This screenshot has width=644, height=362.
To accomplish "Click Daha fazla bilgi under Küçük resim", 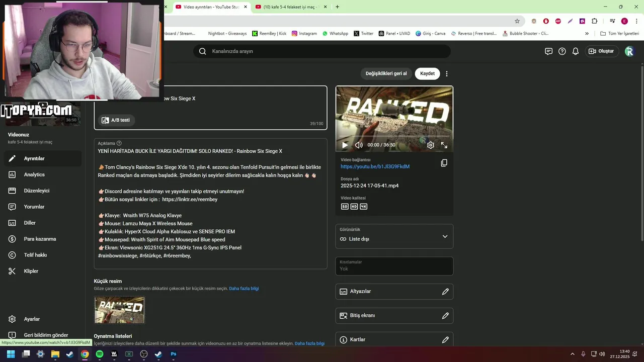I will pos(244,289).
